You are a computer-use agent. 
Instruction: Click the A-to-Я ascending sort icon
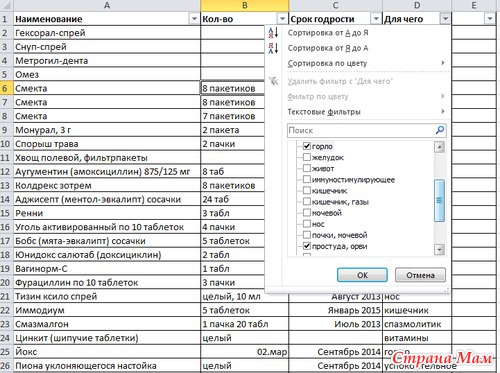pos(273,33)
